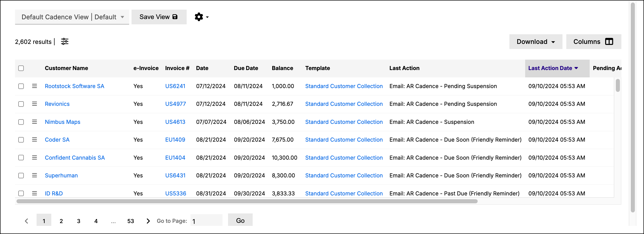Check the ID R&D row checkbox
644x234 pixels.
click(x=21, y=193)
